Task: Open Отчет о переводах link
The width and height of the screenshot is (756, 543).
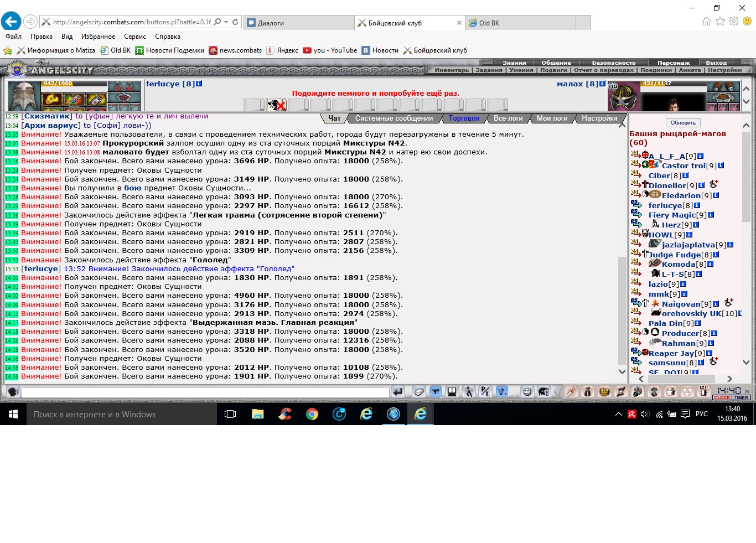Action: tap(604, 70)
